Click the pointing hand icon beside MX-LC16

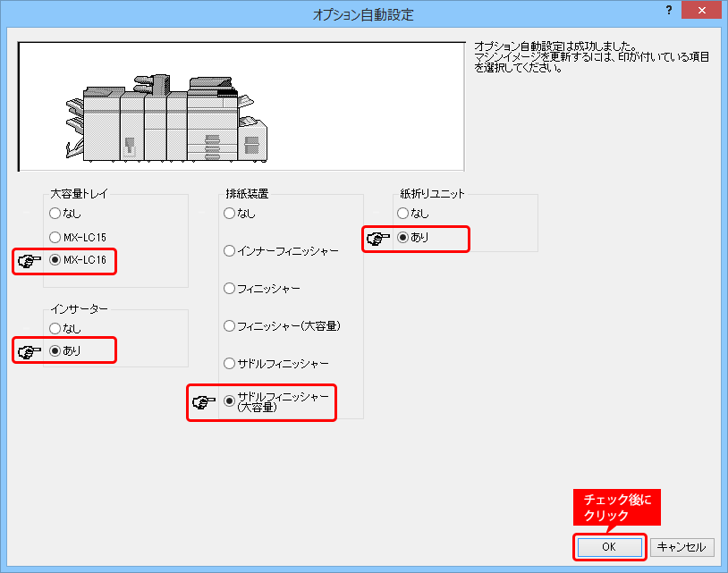pyautogui.click(x=31, y=262)
